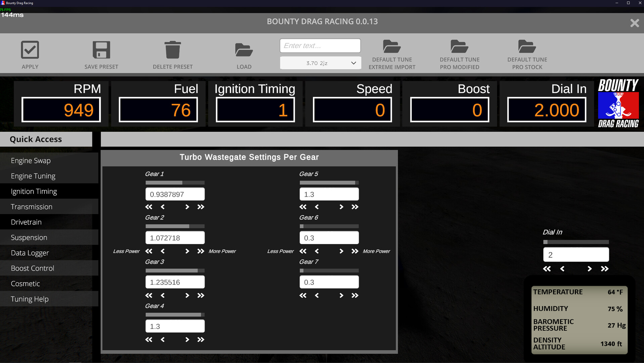Click the Apply checkmark icon

click(30, 50)
